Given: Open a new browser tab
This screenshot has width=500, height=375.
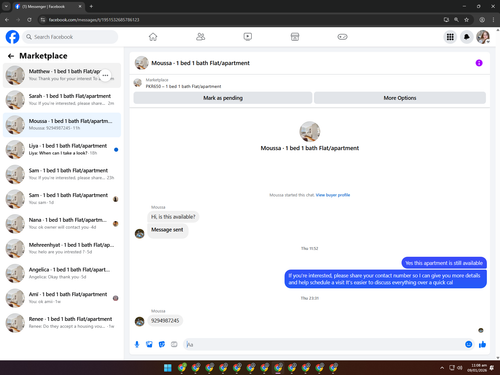Looking at the screenshot, I should [91, 6].
